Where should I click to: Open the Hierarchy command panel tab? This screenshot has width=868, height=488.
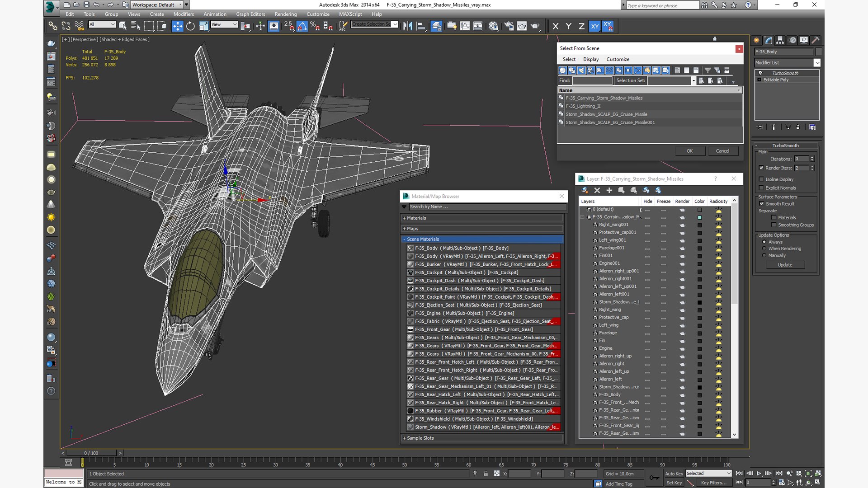(780, 40)
